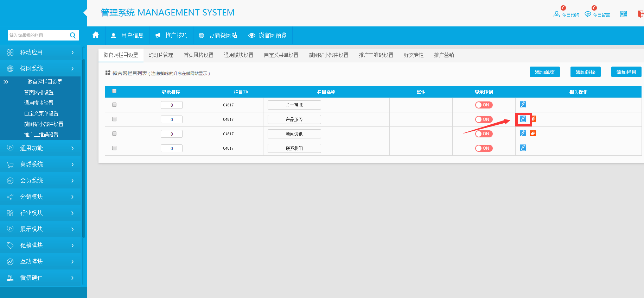Tick the select-all checkbox in table header

click(x=114, y=91)
